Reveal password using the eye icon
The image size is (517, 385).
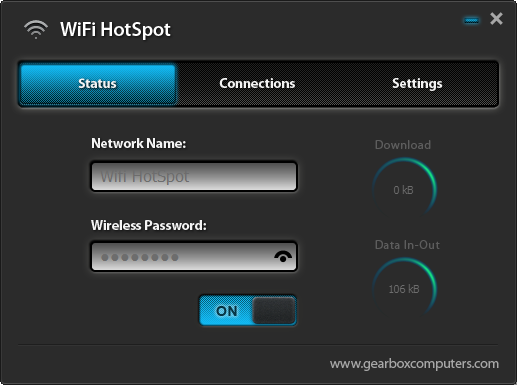(x=283, y=257)
